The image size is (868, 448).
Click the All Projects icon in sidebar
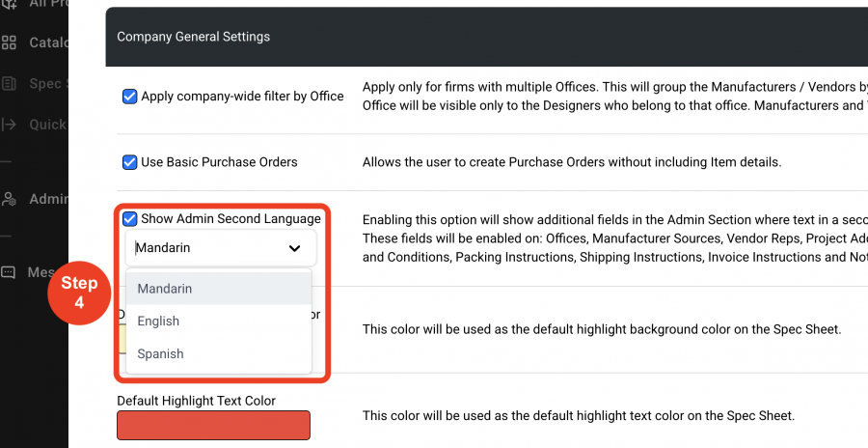tap(9, 4)
